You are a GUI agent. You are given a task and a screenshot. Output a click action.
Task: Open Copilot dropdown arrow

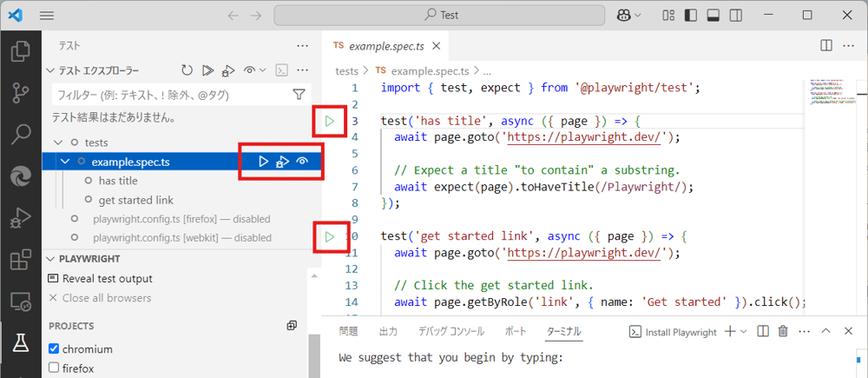tap(638, 16)
